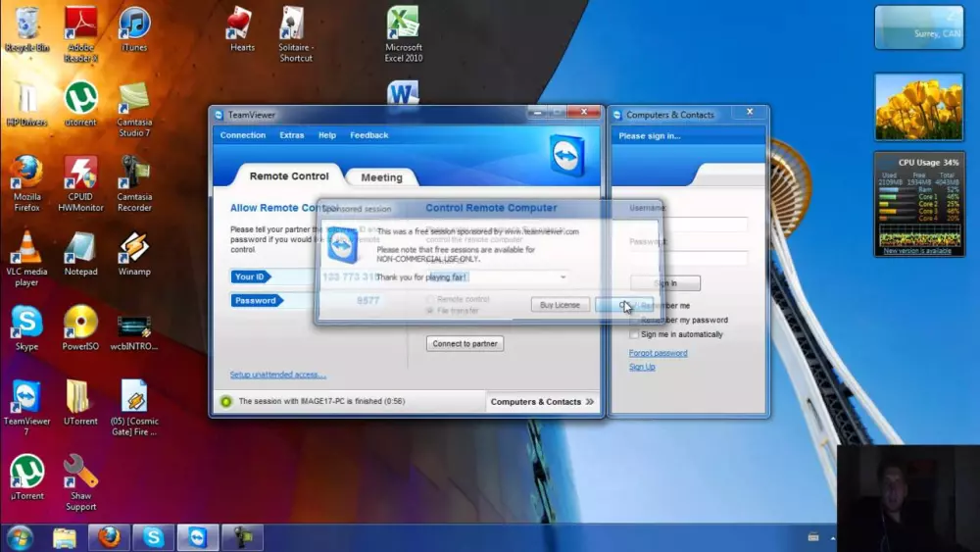Select the Winamp desktop icon
This screenshot has height=552, width=980.
pyautogui.click(x=134, y=253)
